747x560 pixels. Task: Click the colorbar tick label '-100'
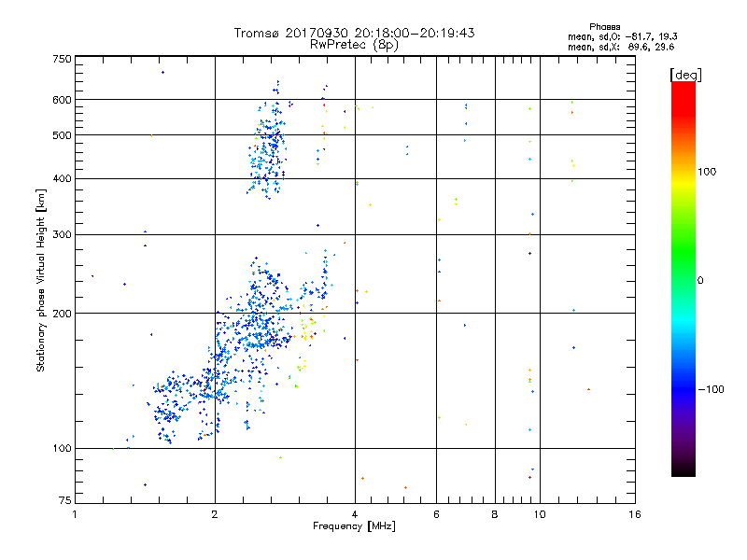(711, 389)
